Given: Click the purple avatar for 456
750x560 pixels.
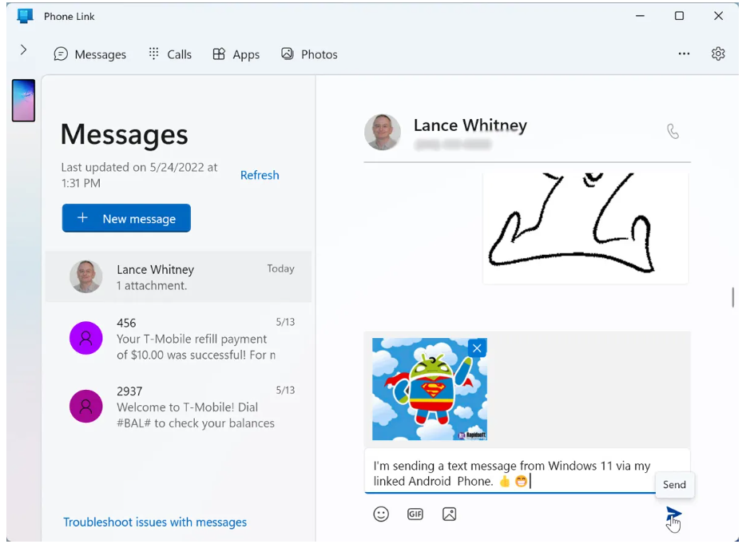Looking at the screenshot, I should 86,338.
